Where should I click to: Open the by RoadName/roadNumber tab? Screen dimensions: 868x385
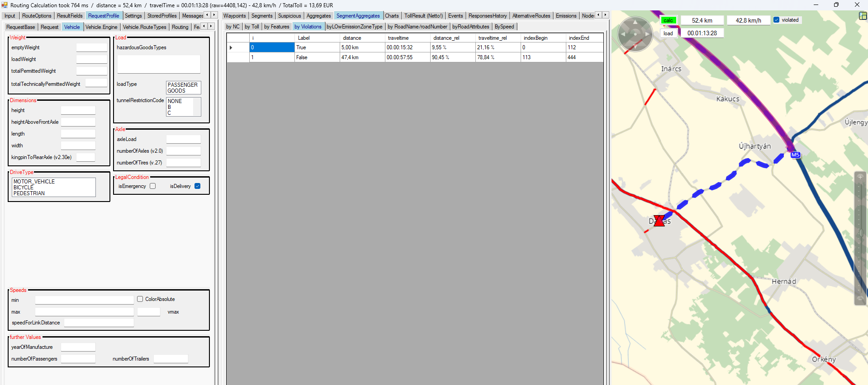(x=417, y=27)
